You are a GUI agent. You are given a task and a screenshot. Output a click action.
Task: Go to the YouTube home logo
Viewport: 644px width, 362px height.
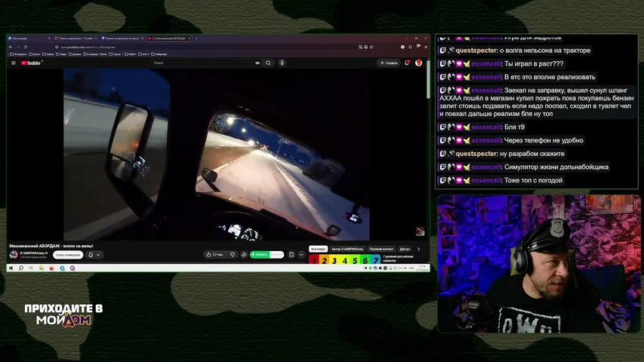31,63
